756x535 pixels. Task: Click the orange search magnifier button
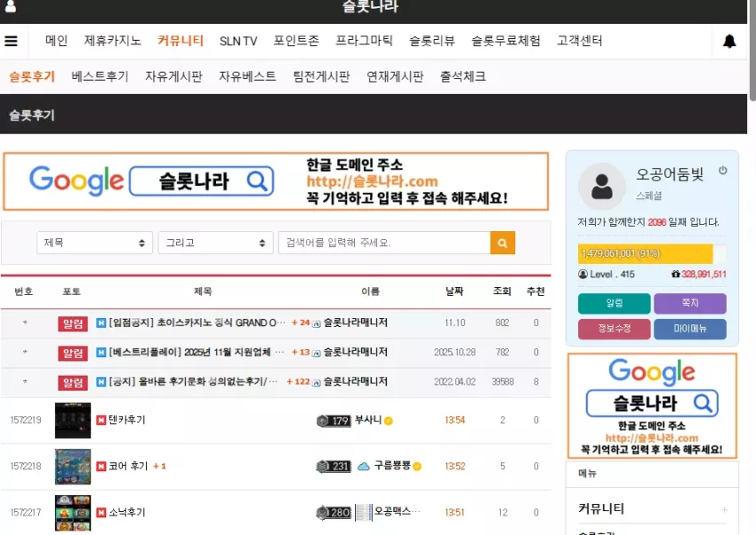tap(503, 243)
